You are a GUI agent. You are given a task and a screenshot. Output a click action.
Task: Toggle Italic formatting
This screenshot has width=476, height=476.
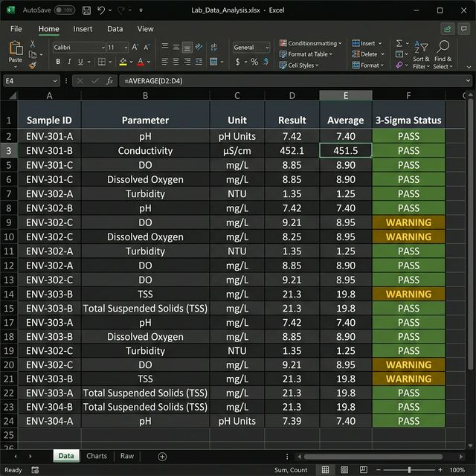pos(69,62)
